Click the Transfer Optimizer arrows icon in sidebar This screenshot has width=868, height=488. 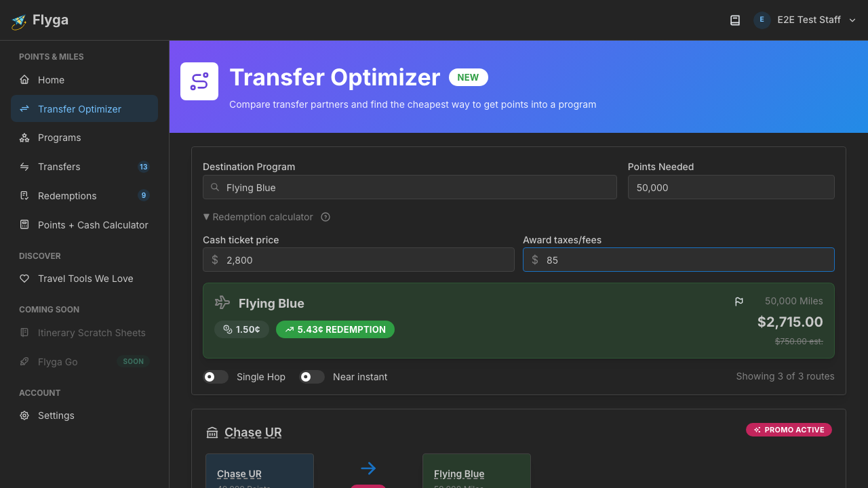pos(24,109)
